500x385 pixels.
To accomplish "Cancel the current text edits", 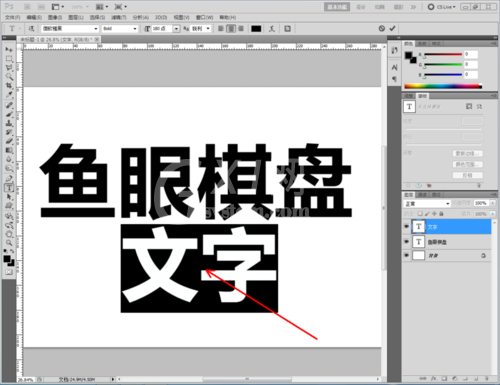I will tap(382, 28).
